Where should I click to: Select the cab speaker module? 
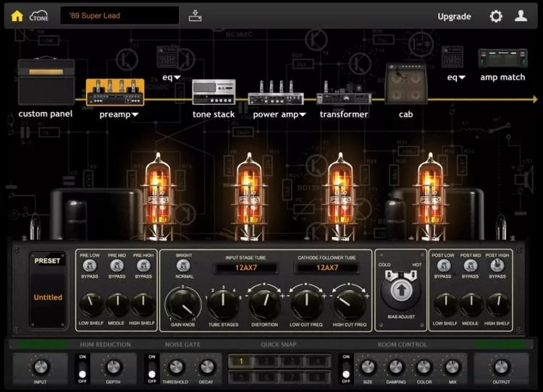(x=406, y=83)
